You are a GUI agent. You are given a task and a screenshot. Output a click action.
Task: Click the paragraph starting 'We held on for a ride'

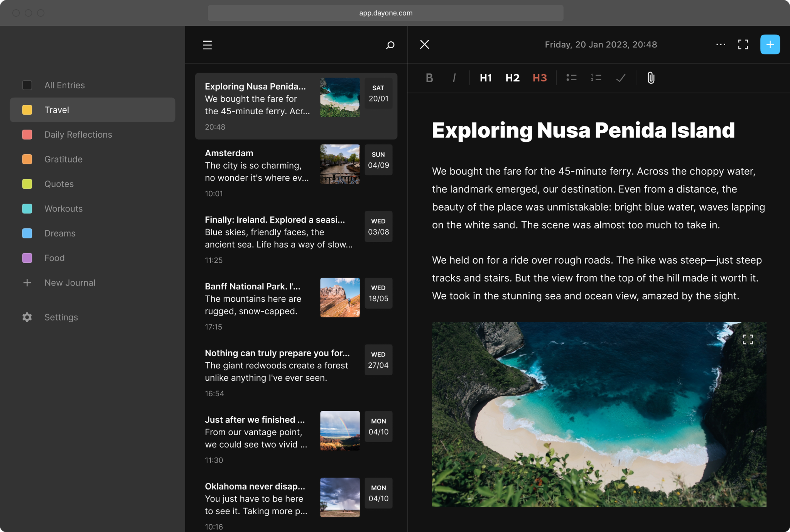pyautogui.click(x=597, y=278)
